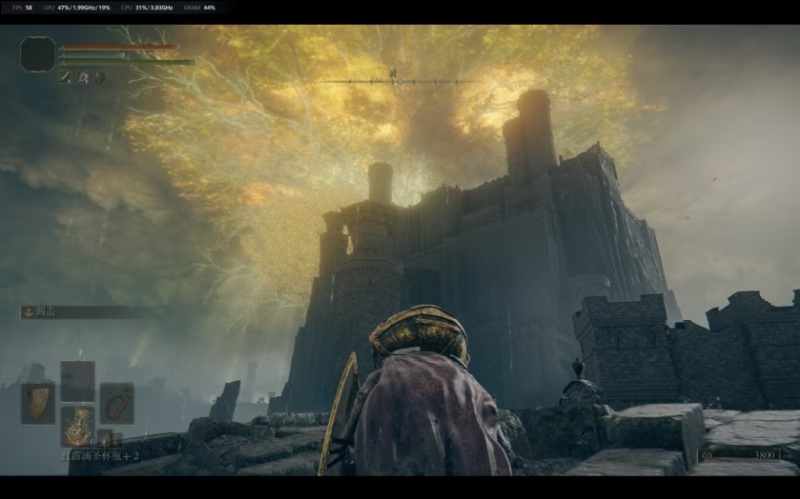The height and width of the screenshot is (499, 800).
Task: Click the golden shield slot in the equipment HUD
Action: pos(38,403)
